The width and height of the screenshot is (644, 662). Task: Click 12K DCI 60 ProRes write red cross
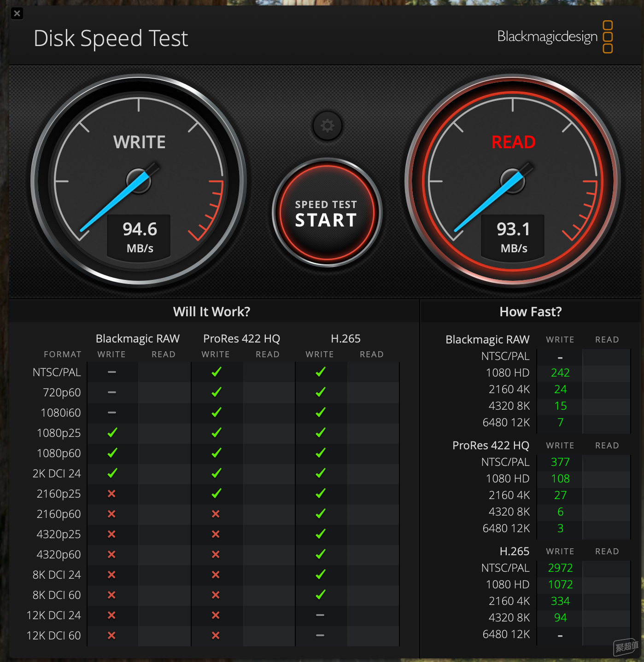pos(216,635)
